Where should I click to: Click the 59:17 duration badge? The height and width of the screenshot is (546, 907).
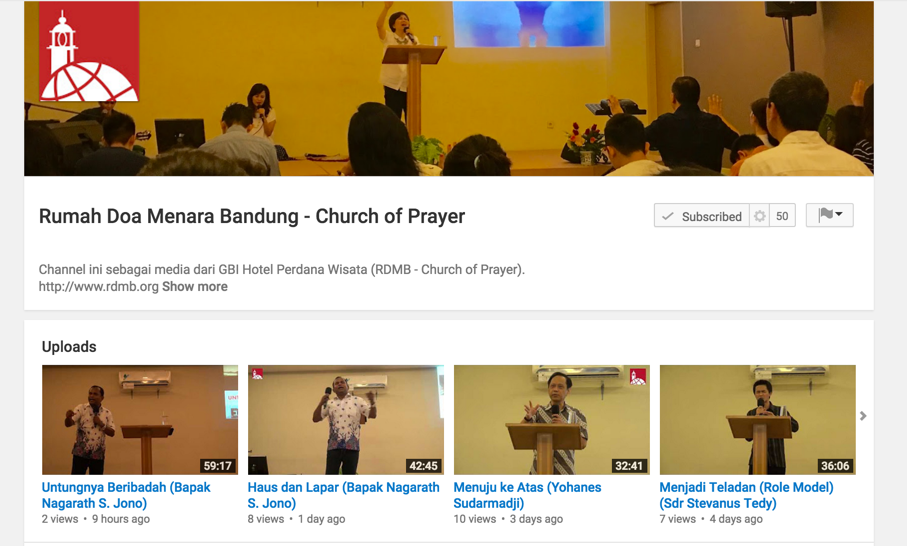pyautogui.click(x=217, y=466)
